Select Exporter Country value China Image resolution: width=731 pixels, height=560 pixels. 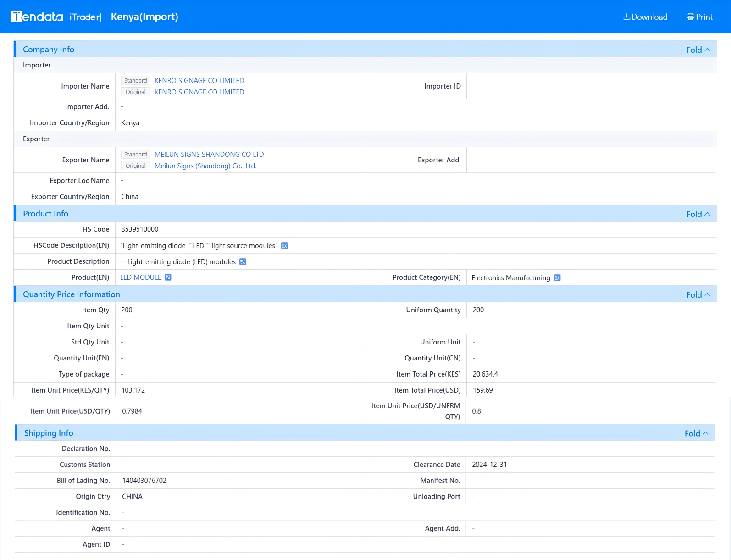tap(130, 197)
